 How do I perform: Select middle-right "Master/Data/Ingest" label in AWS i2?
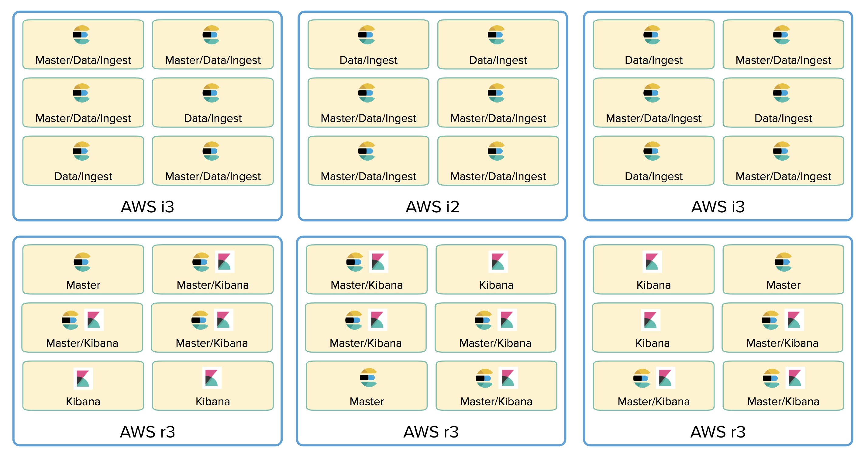click(x=498, y=118)
